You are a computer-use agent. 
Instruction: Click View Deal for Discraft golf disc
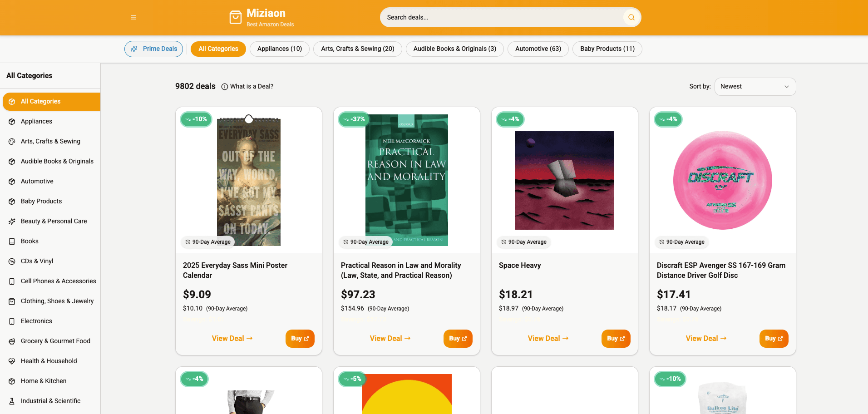706,339
